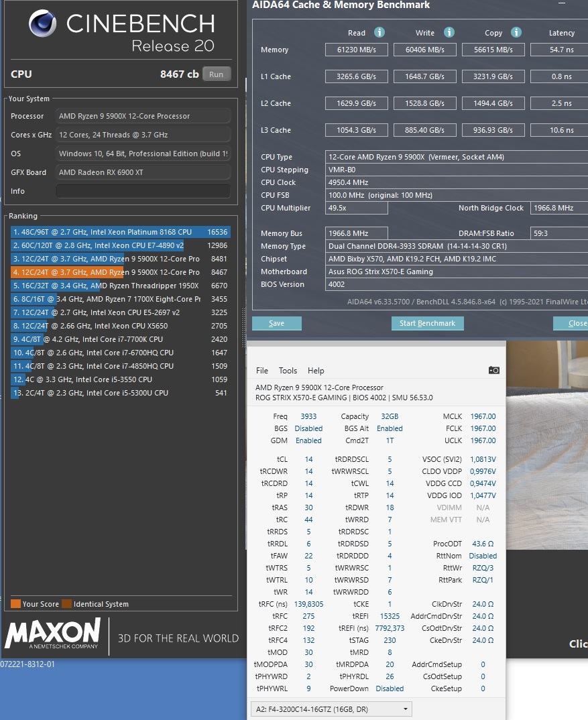Screen dimensions: 588x720
Task: Click the L2 Cache Write value 1528.8 GB/s
Action: 425,103
